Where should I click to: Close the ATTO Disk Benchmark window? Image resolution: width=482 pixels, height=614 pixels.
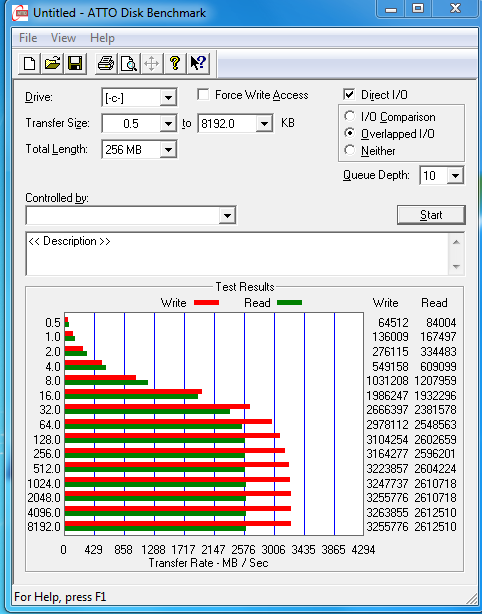(455, 9)
